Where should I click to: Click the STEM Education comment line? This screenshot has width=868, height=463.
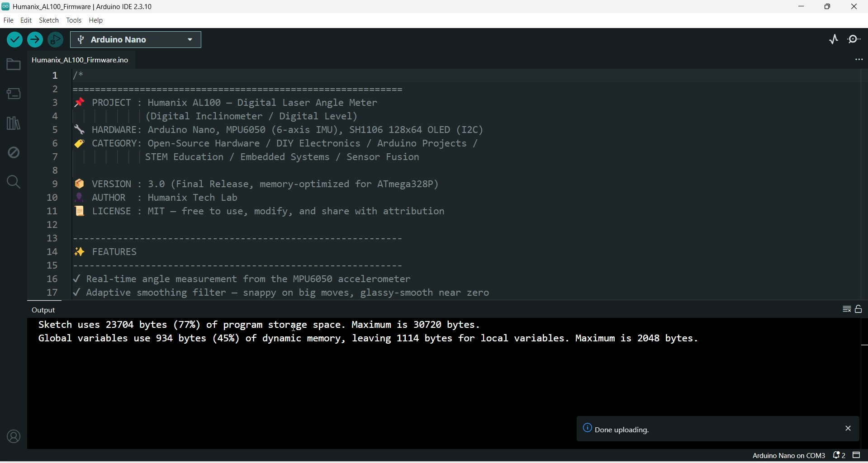(282, 157)
